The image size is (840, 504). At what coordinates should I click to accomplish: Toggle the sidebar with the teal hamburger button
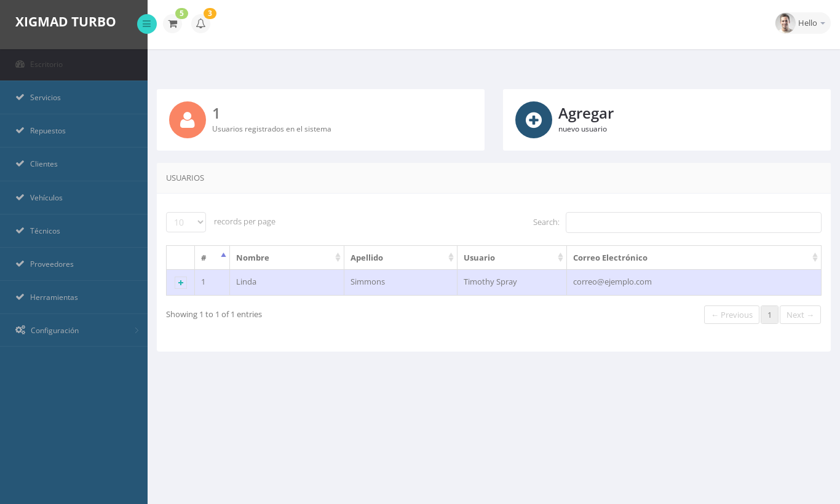click(x=146, y=24)
